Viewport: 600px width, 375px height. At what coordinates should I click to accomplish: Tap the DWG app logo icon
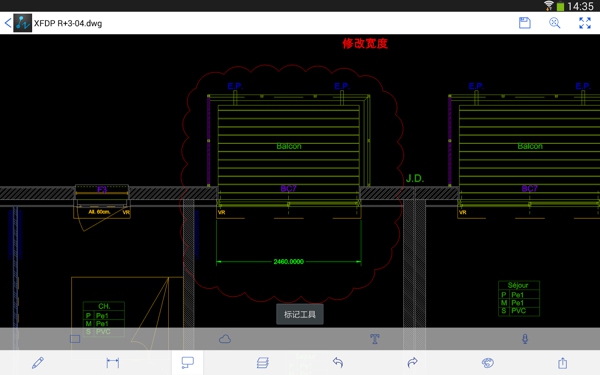pos(23,23)
